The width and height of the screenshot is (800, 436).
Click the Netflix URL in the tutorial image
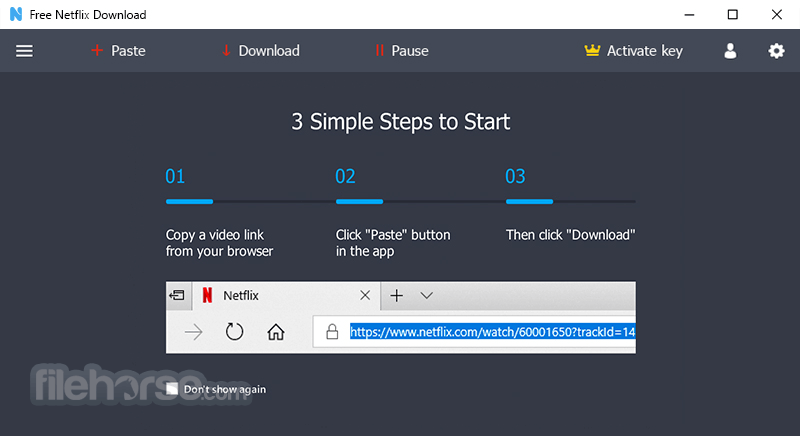(492, 332)
